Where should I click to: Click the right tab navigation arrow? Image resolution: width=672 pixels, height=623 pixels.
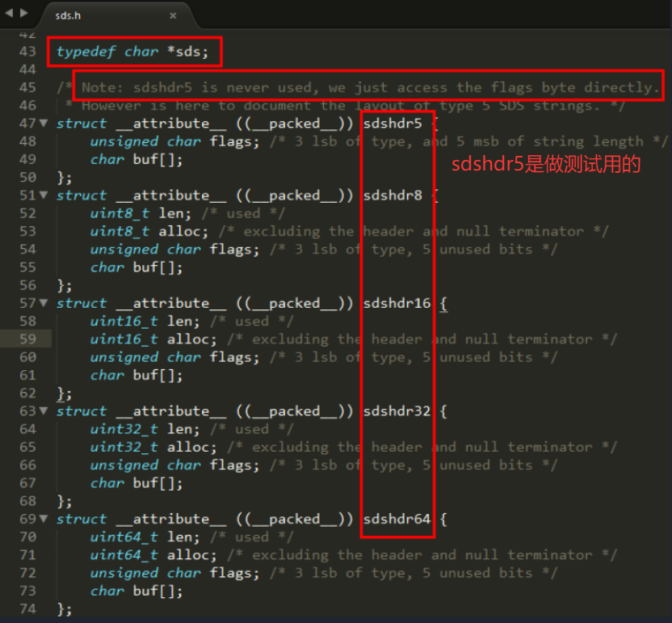point(23,13)
